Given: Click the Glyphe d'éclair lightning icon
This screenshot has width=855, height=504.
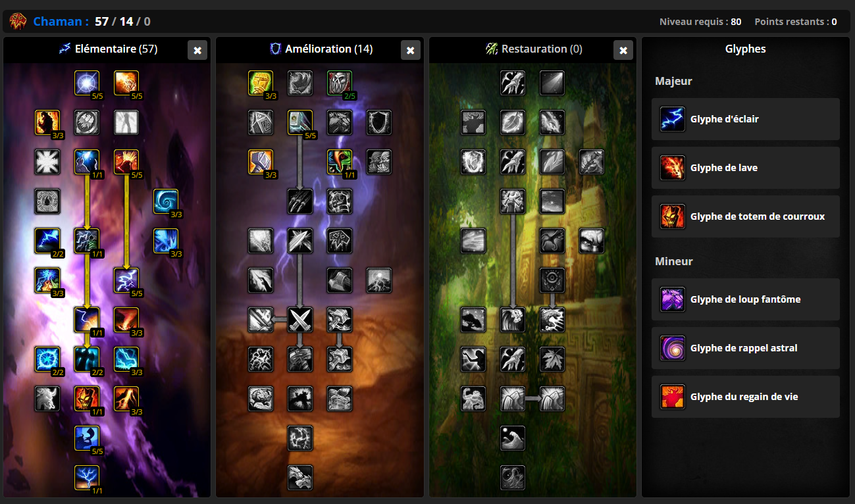Looking at the screenshot, I should click(673, 119).
